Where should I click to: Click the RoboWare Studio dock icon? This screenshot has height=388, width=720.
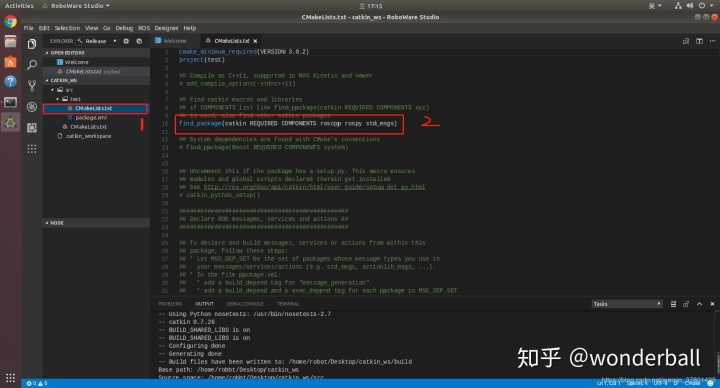(10, 122)
